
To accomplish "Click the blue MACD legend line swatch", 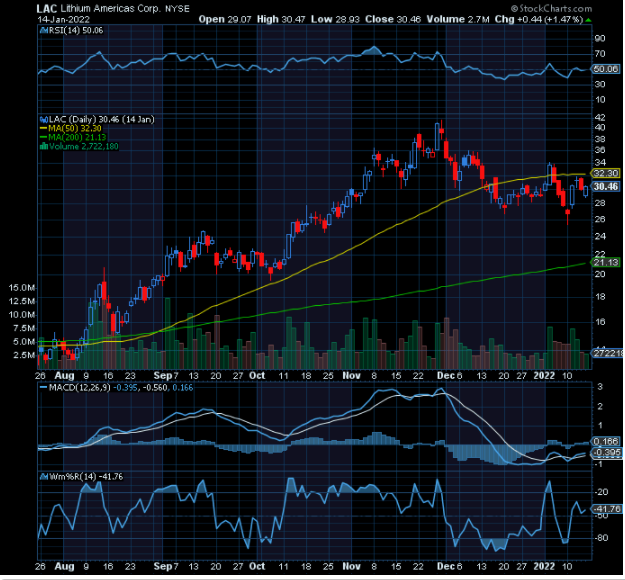I will (x=43, y=387).
